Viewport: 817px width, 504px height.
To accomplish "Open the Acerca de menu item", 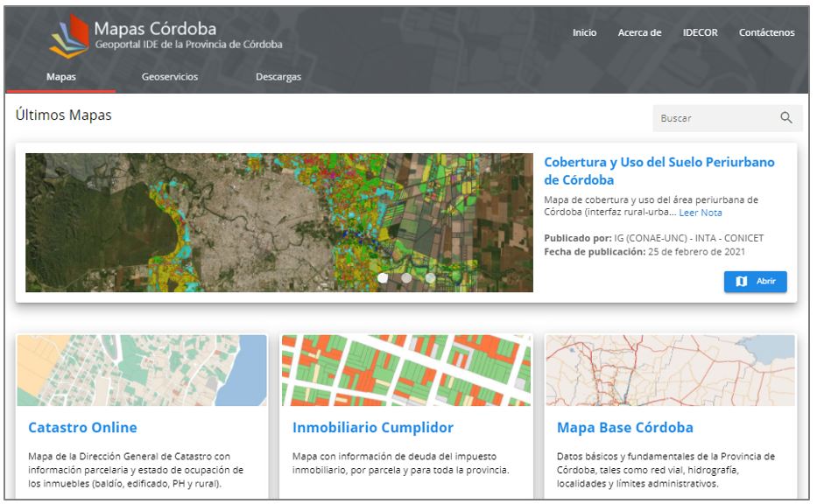I will 639,32.
